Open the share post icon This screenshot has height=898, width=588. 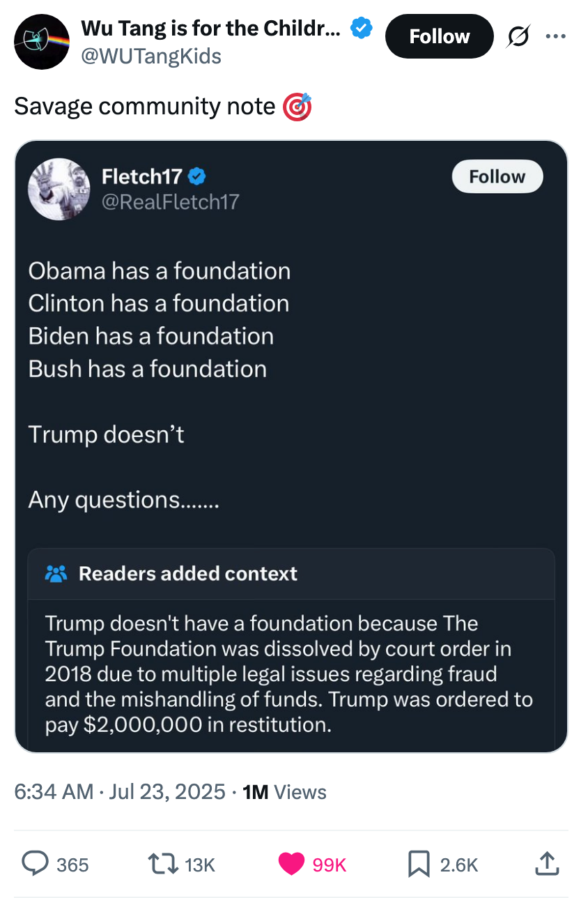pyautogui.click(x=547, y=864)
